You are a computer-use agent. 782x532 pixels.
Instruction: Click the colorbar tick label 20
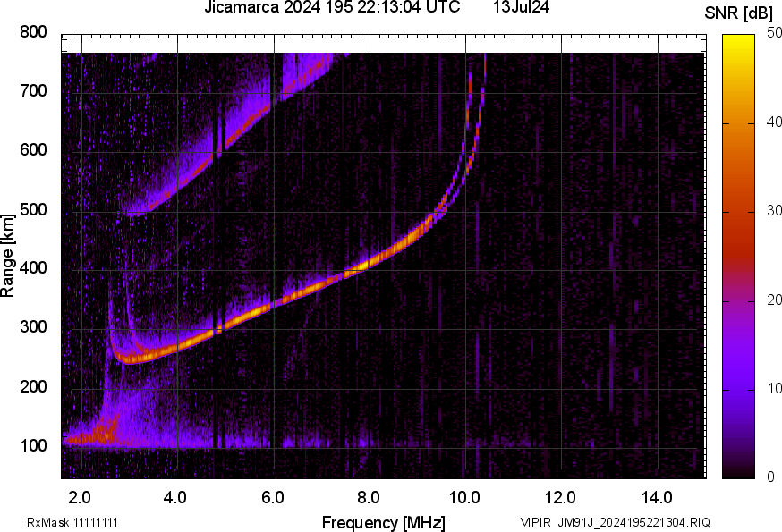click(774, 300)
